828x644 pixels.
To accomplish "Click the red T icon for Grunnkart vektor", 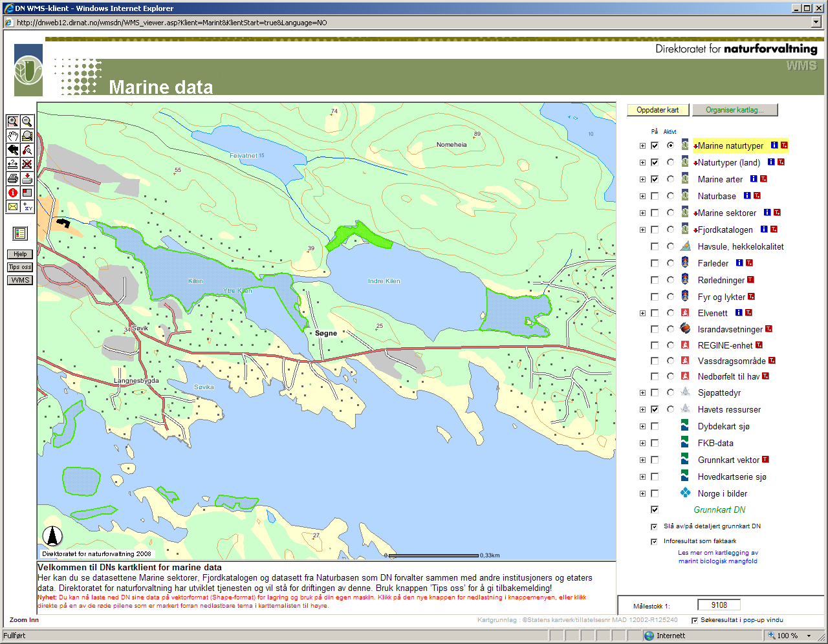I will 765,460.
